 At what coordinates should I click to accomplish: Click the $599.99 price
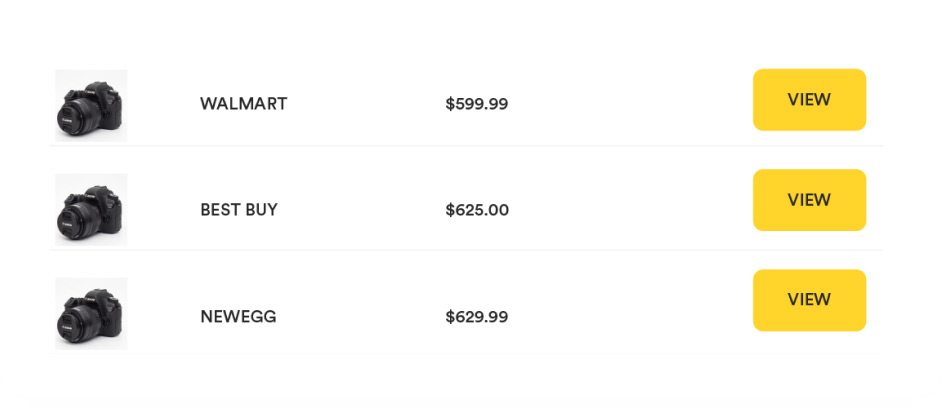pos(477,104)
